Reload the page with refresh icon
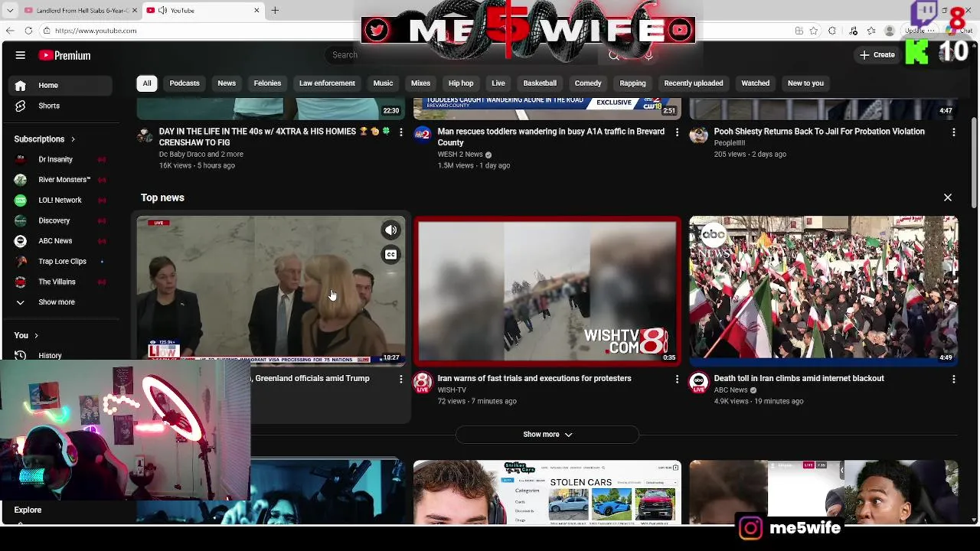This screenshot has width=980, height=551. coord(28,31)
